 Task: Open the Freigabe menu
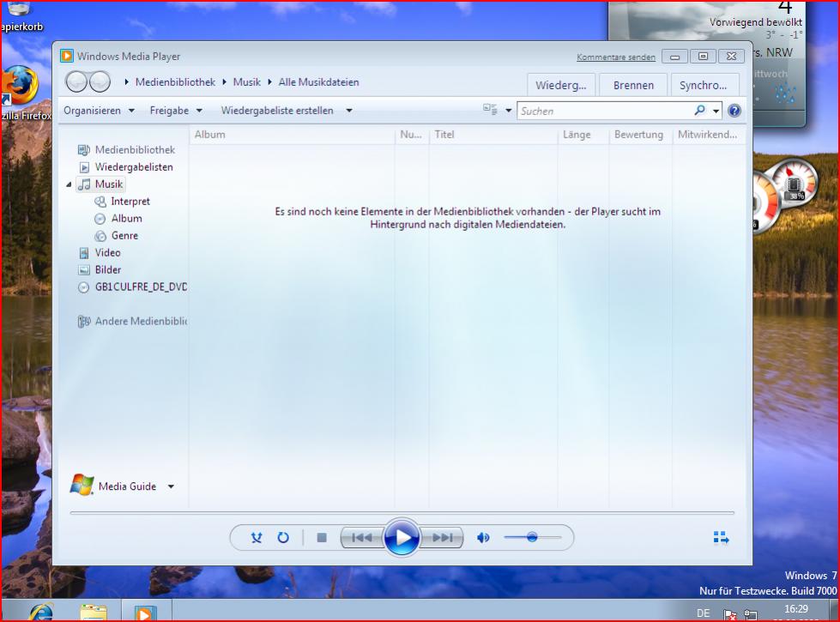point(176,111)
